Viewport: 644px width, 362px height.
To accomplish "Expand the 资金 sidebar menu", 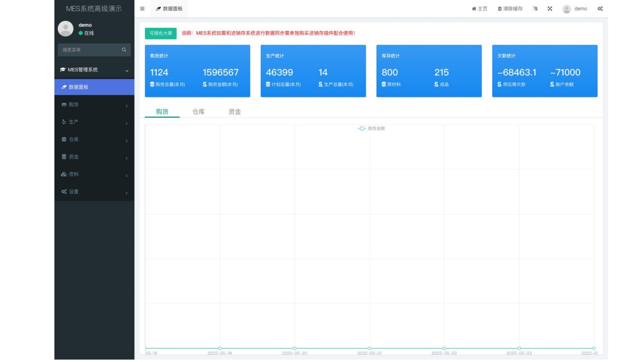I will pos(94,157).
